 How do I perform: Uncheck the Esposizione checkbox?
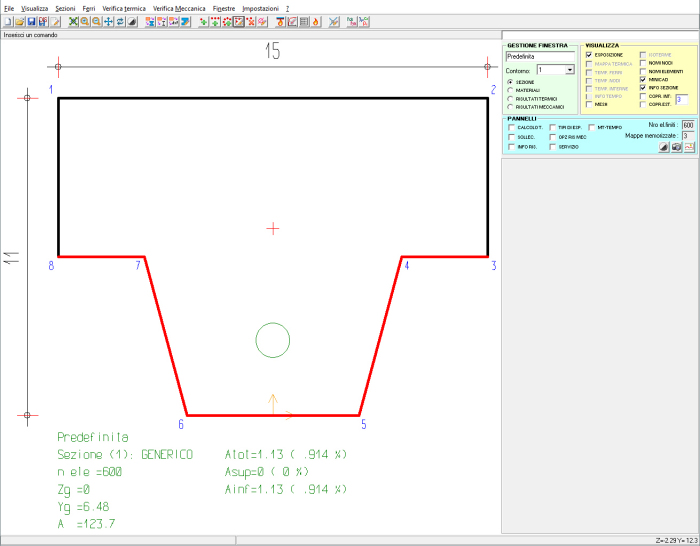point(589,54)
